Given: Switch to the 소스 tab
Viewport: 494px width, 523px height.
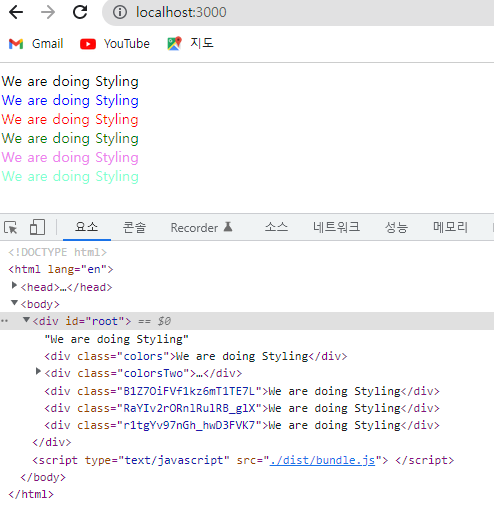Looking at the screenshot, I should pyautogui.click(x=277, y=227).
